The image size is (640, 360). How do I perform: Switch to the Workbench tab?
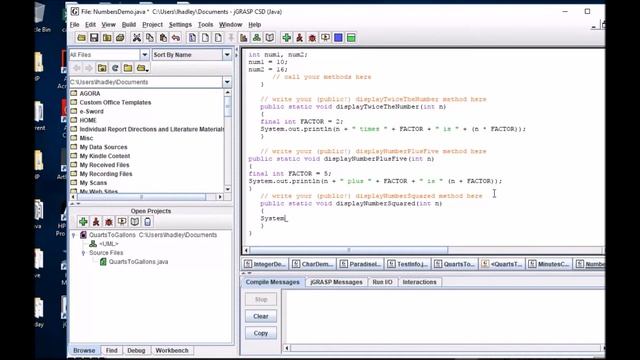coord(172,350)
